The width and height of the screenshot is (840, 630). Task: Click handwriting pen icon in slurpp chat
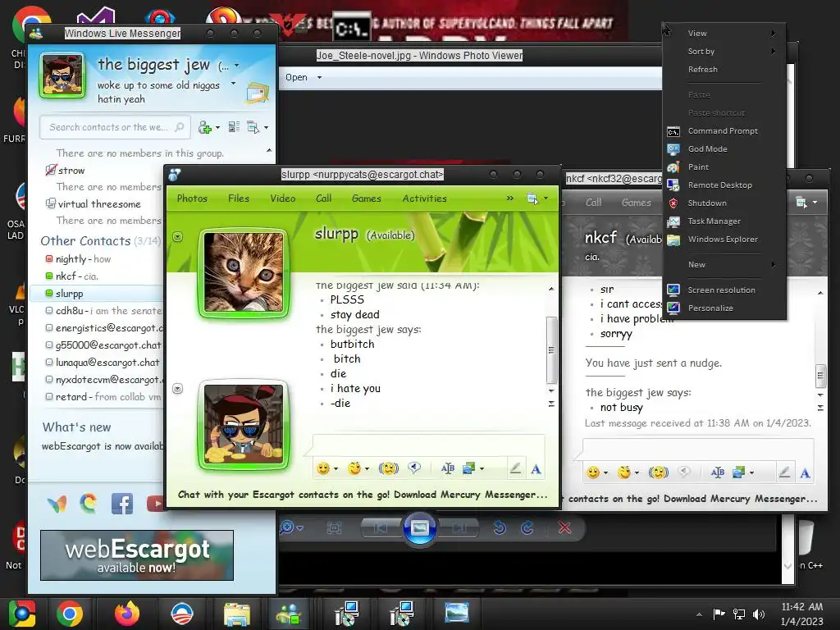(515, 468)
